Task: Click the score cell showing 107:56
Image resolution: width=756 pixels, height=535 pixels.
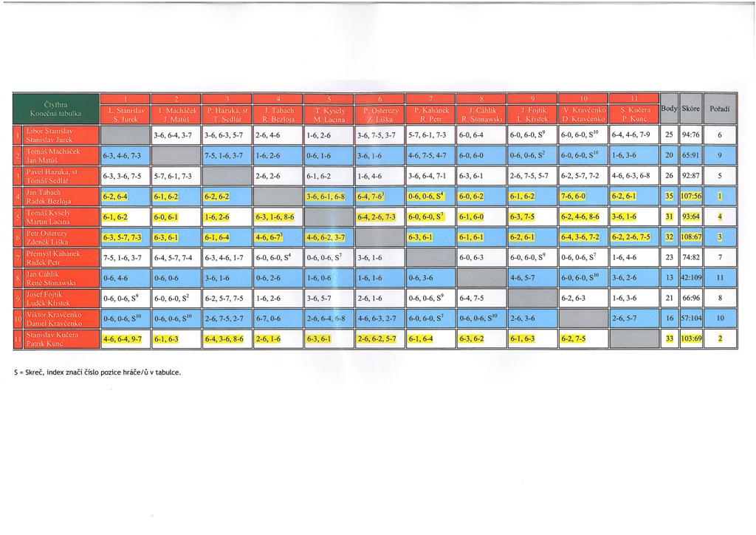Action: [x=690, y=197]
